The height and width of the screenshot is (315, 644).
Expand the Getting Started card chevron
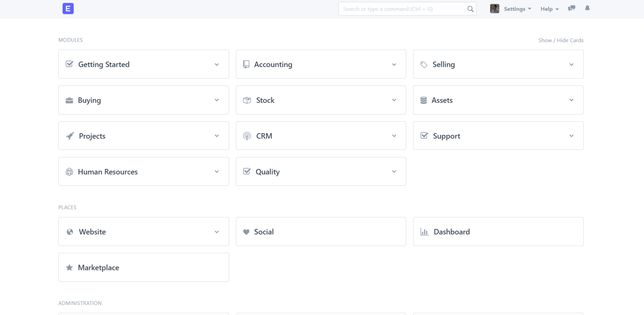click(x=217, y=64)
